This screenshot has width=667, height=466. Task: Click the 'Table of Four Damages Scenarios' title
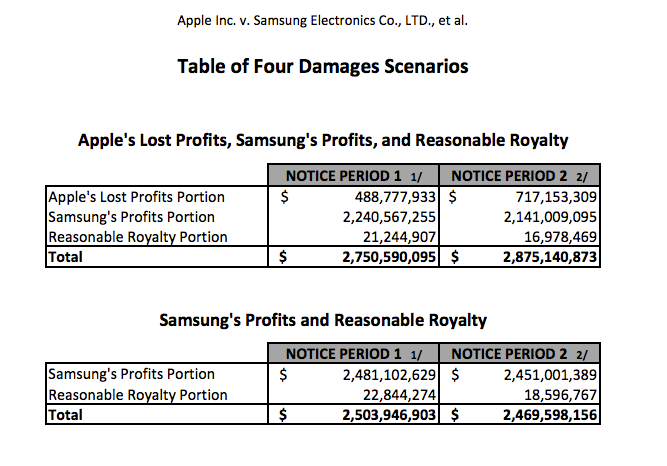pyautogui.click(x=323, y=67)
